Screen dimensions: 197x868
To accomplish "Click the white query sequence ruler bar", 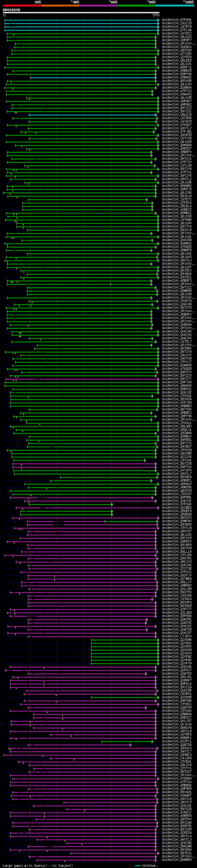I will (81, 13).
